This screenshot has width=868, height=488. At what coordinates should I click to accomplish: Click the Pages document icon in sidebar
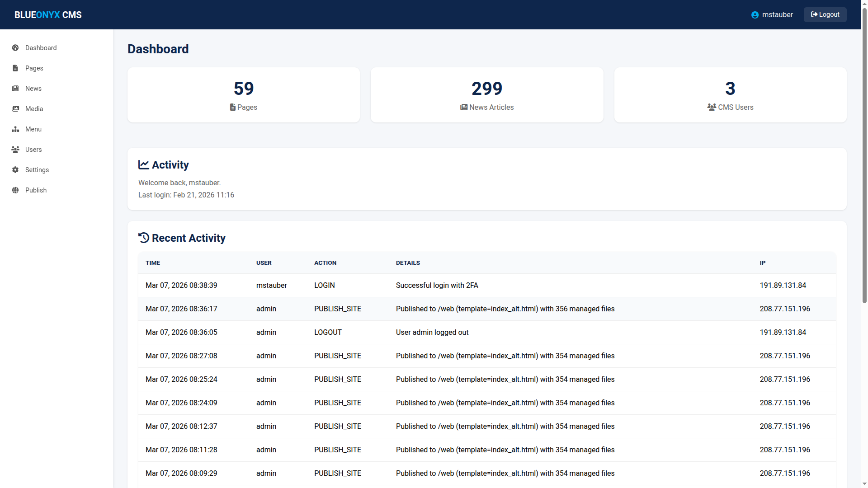[15, 68]
